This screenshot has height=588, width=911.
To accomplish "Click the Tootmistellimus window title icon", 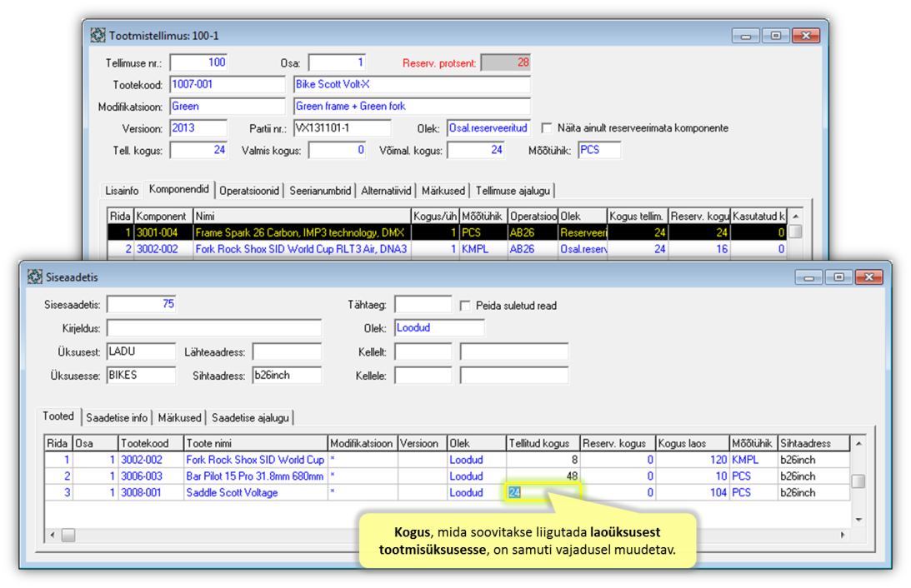I will click(x=98, y=36).
